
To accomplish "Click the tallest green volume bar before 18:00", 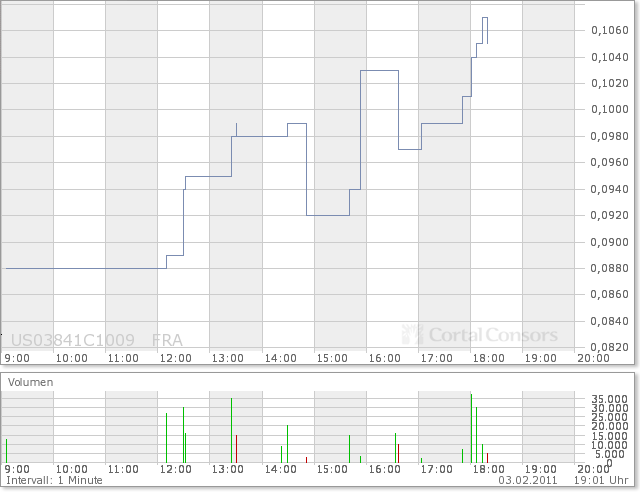I will (471, 429).
